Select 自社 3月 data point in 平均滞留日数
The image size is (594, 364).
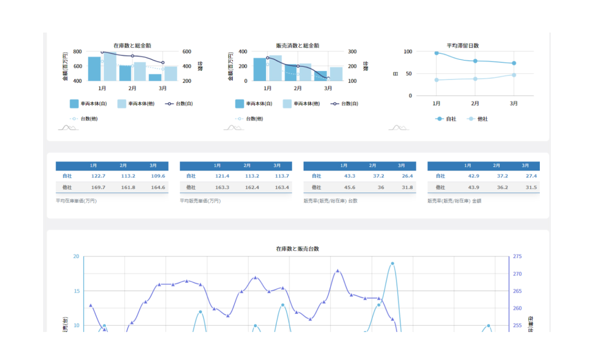tap(514, 63)
